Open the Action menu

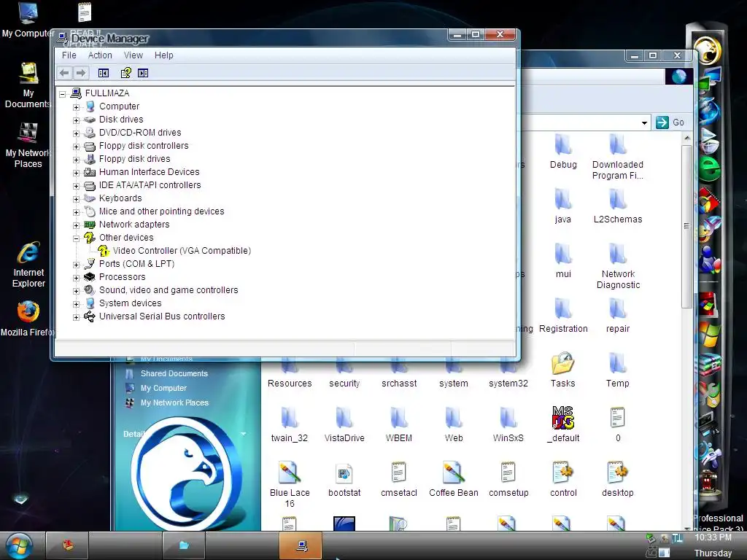(x=100, y=55)
